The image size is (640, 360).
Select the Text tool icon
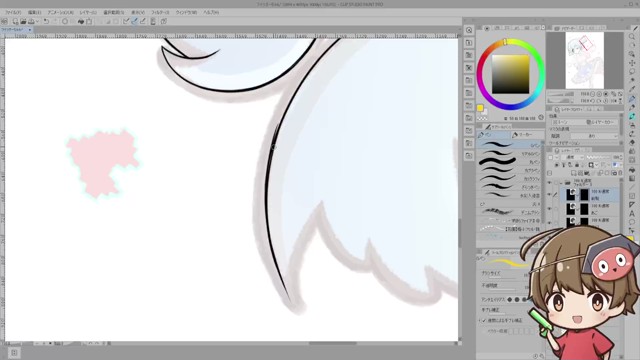tap(632, 213)
